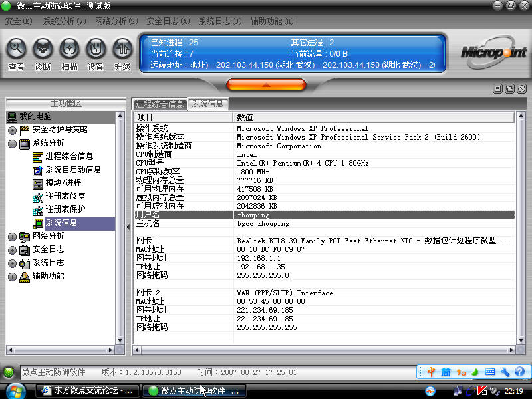Viewport: 532px width, 399px height.
Task: Click the first panel layout icon
Action: tap(497, 89)
